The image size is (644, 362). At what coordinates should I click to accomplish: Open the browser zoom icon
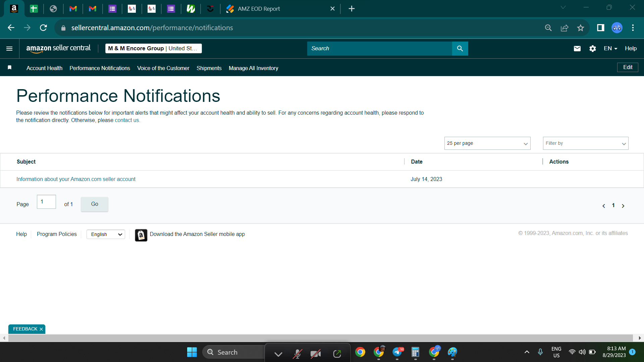(x=548, y=28)
